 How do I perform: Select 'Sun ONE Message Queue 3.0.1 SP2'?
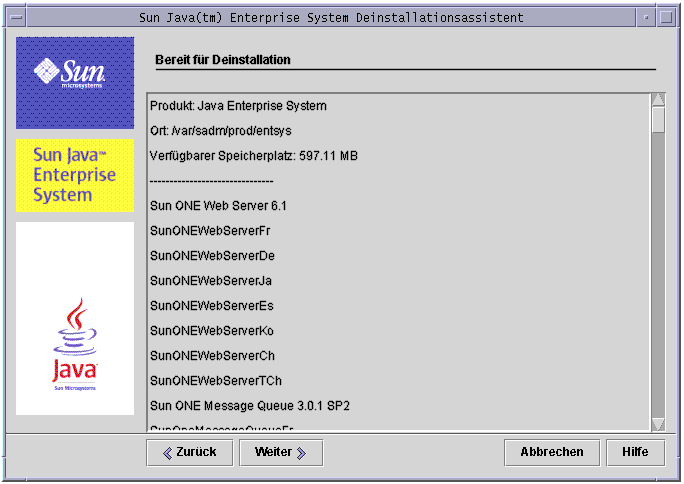[x=250, y=406]
